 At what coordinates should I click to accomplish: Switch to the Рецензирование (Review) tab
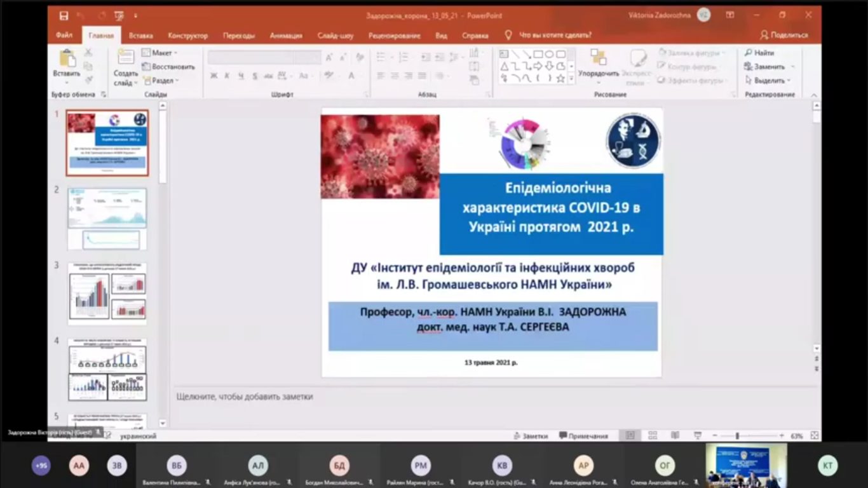pyautogui.click(x=394, y=36)
